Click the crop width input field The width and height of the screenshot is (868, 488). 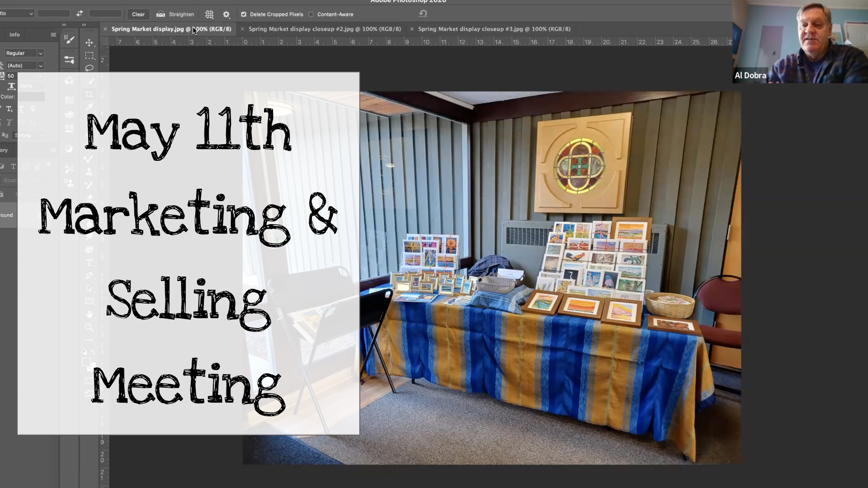point(53,14)
